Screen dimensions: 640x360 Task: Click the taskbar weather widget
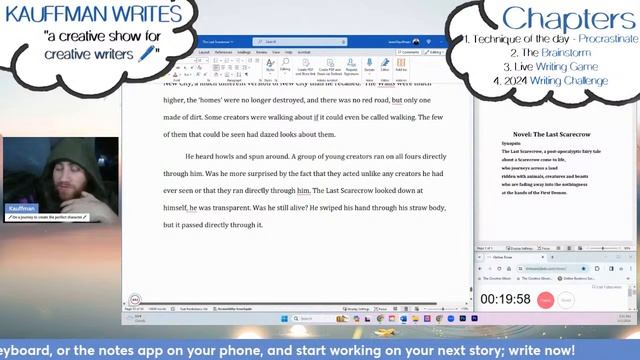pos(136,319)
